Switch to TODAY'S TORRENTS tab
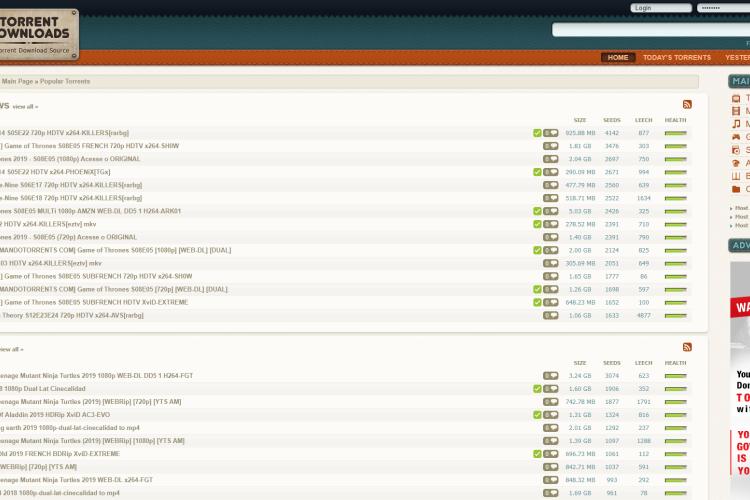750x500 pixels. (677, 57)
